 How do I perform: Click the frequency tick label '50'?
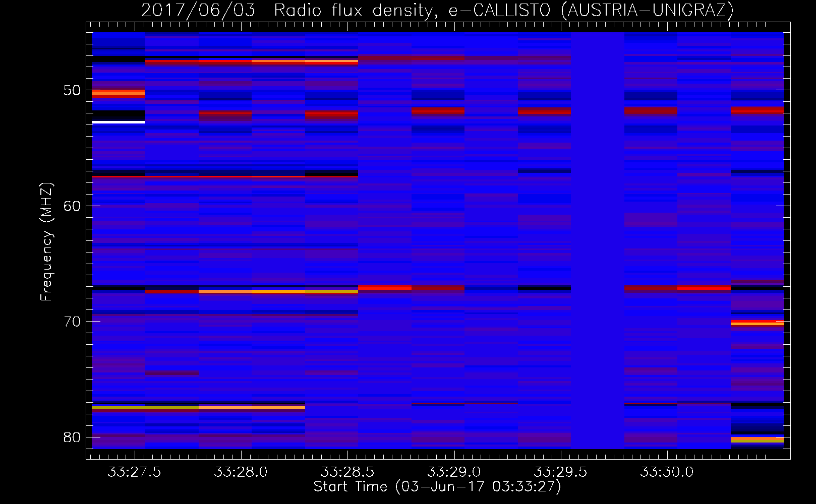coord(72,91)
